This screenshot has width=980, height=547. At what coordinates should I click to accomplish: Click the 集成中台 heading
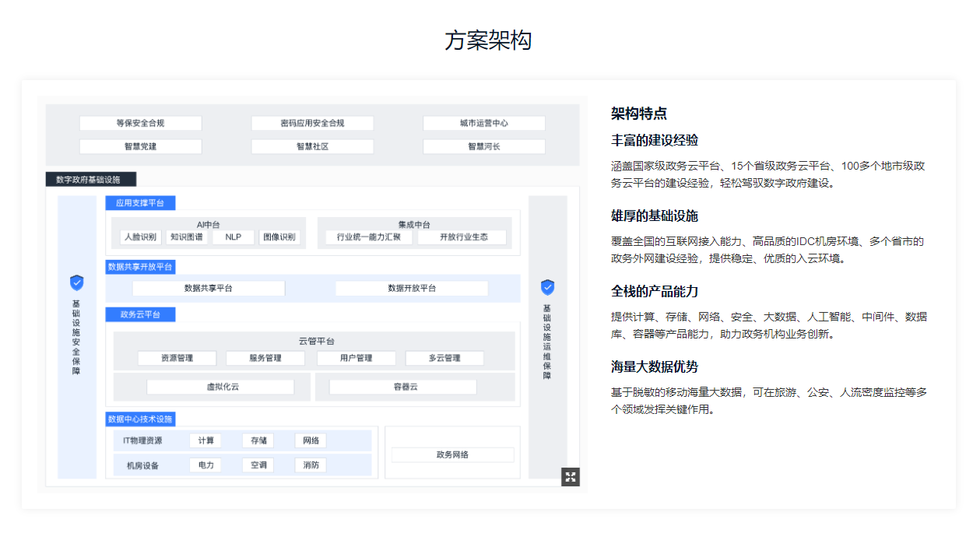[414, 225]
